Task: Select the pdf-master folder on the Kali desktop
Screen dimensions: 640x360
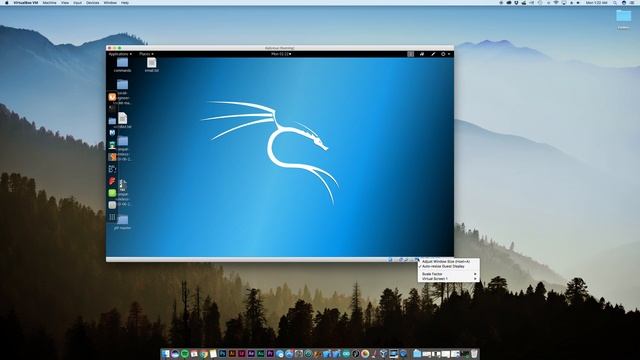Action: tap(122, 222)
